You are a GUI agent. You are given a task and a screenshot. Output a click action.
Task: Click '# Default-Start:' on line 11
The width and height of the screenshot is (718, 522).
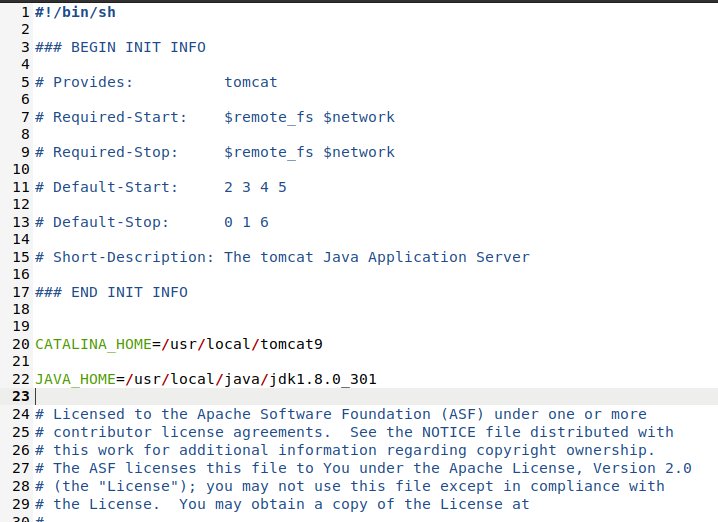[x=106, y=187]
